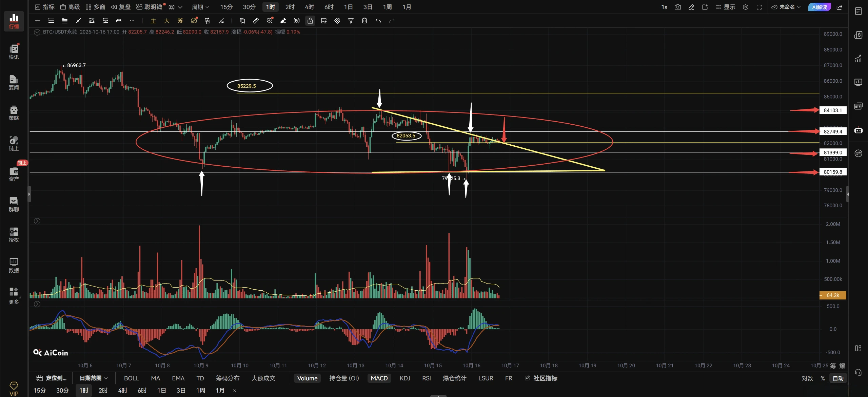Switch to the 15分 timeframe in top bar
Image resolution: width=868 pixels, height=397 pixels.
click(226, 7)
